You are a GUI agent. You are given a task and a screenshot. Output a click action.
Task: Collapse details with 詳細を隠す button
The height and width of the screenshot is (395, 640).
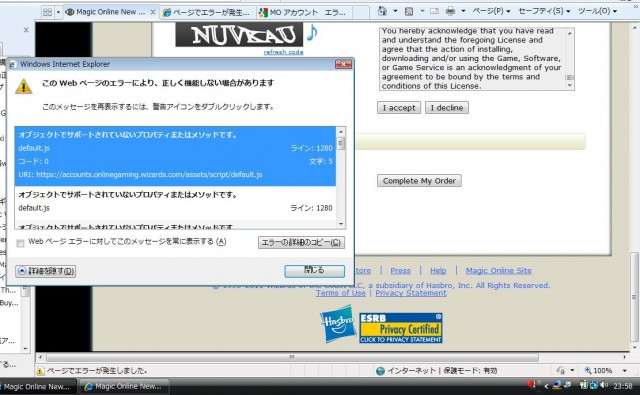45,271
